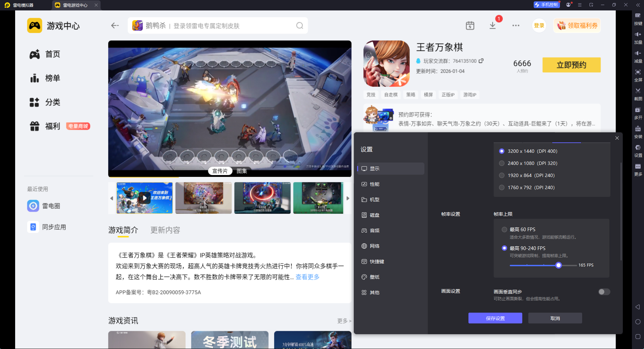Screen dimensions: 644x349
Task: Tap the Android home circle button
Action: tap(638, 322)
